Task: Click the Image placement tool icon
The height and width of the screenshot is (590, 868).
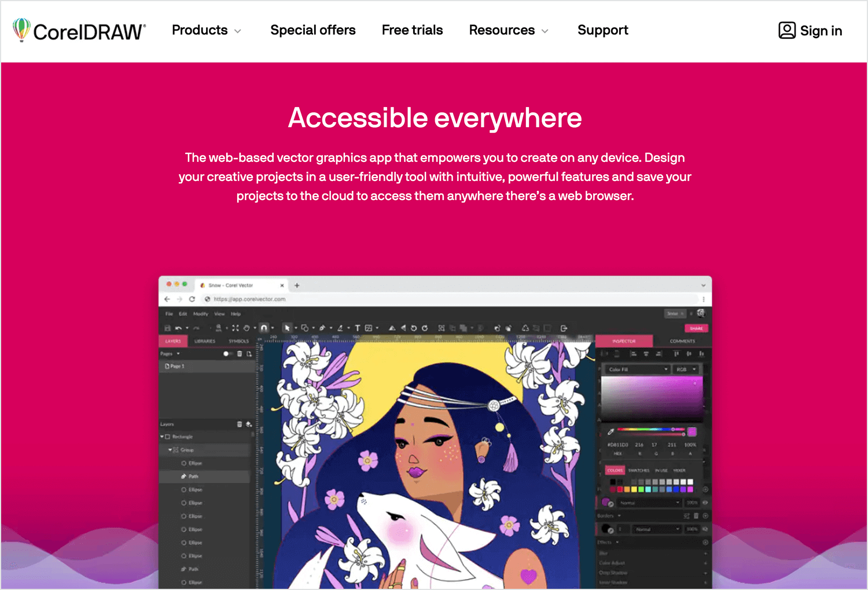Action: (369, 328)
